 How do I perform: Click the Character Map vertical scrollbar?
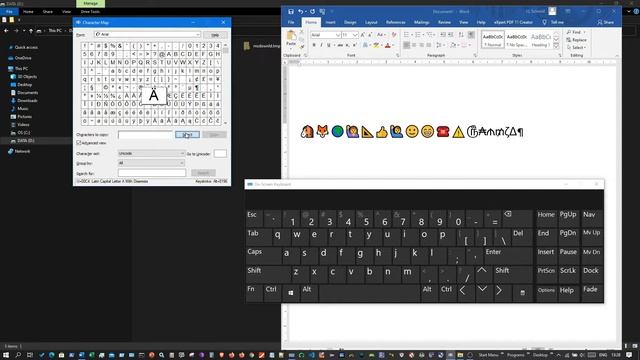(x=225, y=83)
